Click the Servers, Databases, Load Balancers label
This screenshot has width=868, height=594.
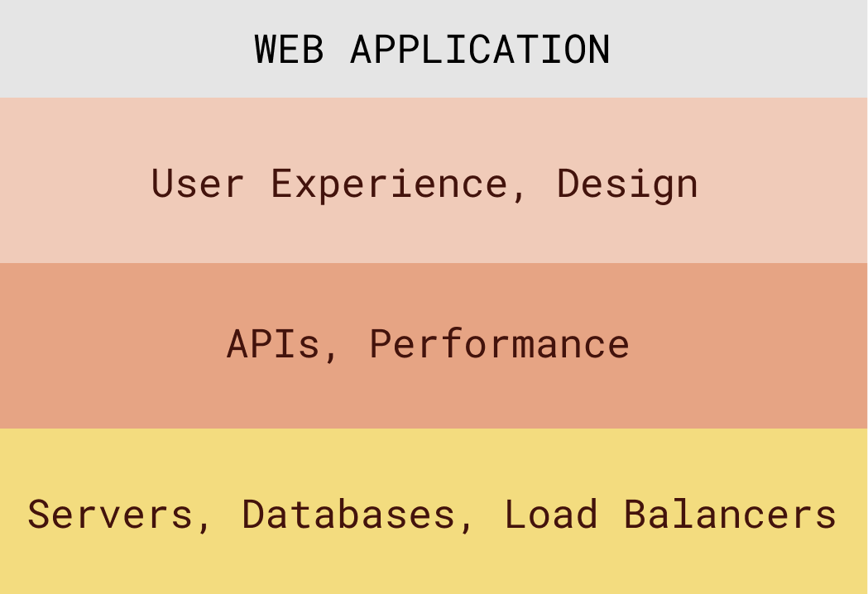click(x=432, y=515)
